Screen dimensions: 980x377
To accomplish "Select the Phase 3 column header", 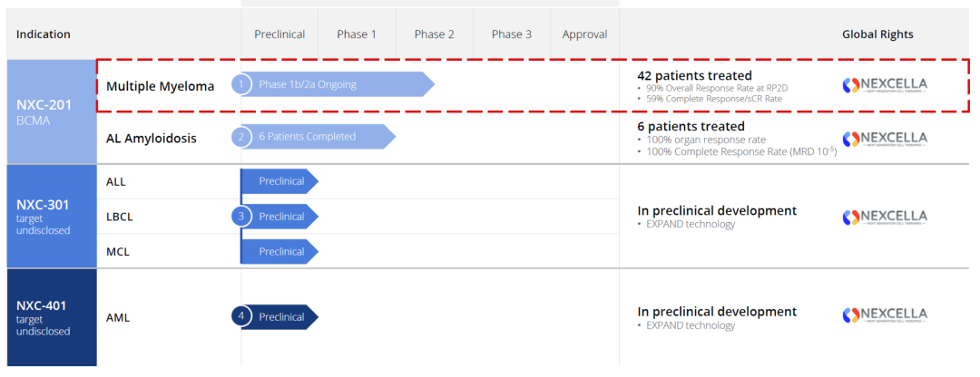I will pyautogui.click(x=512, y=34).
